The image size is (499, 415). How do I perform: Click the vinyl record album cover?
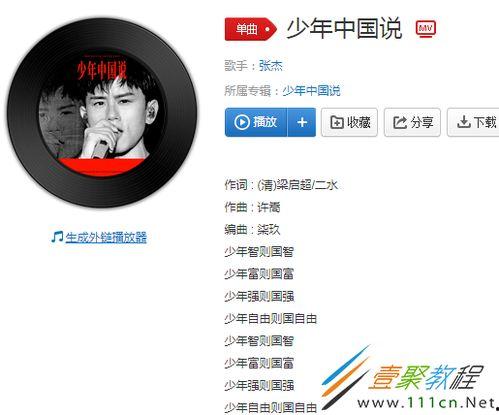point(102,112)
